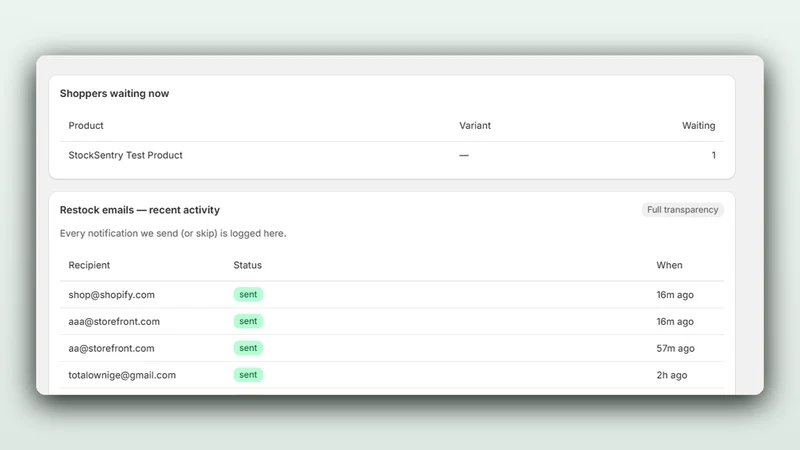The width and height of the screenshot is (800, 450).
Task: Click the 'Product' column header
Action: point(86,126)
